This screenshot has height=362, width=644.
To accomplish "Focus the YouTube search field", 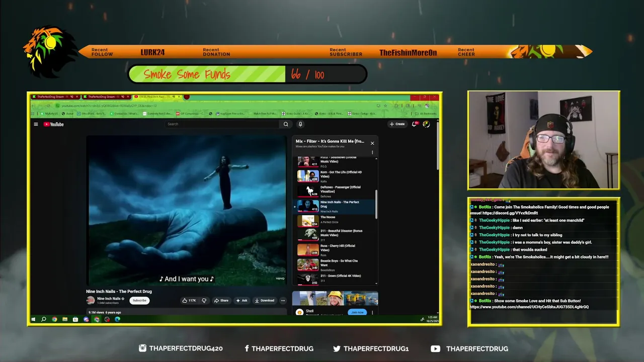I will [x=223, y=124].
